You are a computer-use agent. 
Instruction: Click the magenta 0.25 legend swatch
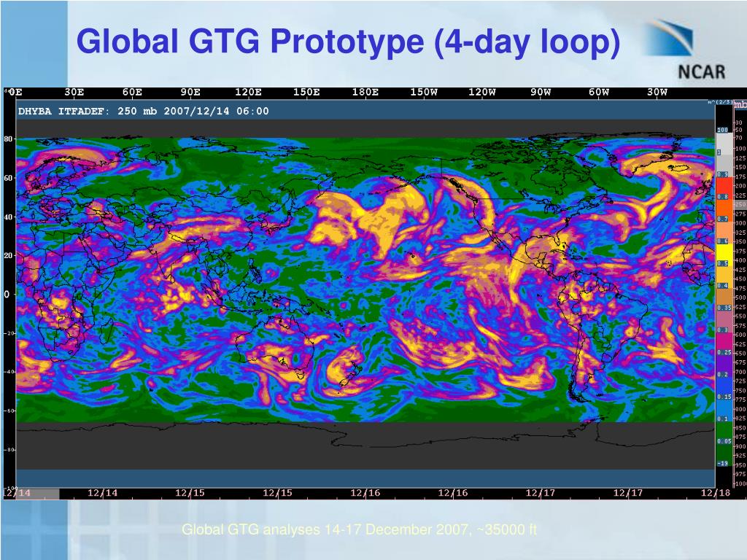(x=724, y=345)
